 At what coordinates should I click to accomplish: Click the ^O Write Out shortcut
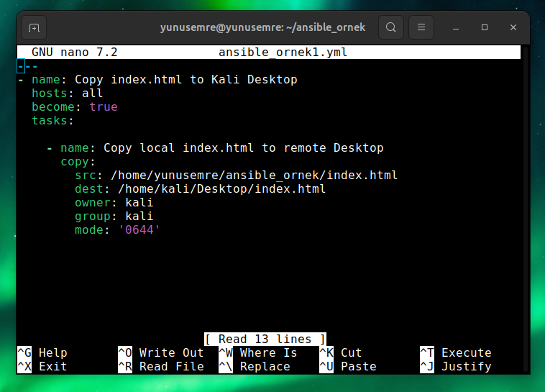[x=160, y=352]
